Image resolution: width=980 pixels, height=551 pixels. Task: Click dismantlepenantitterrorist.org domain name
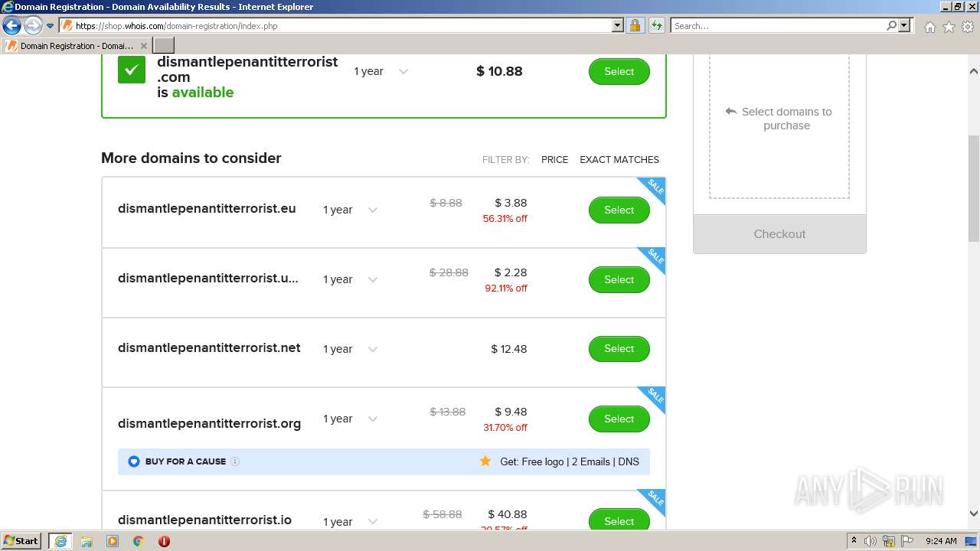(209, 423)
